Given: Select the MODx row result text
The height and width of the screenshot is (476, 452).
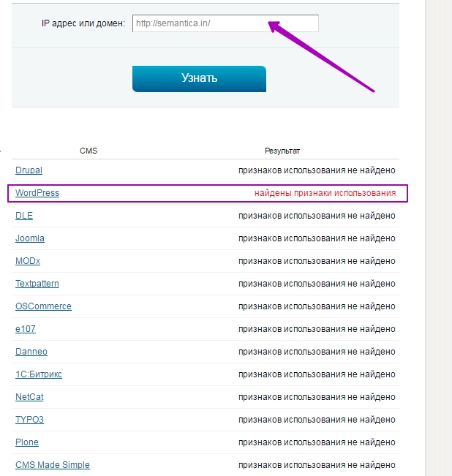Looking at the screenshot, I should (317, 261).
